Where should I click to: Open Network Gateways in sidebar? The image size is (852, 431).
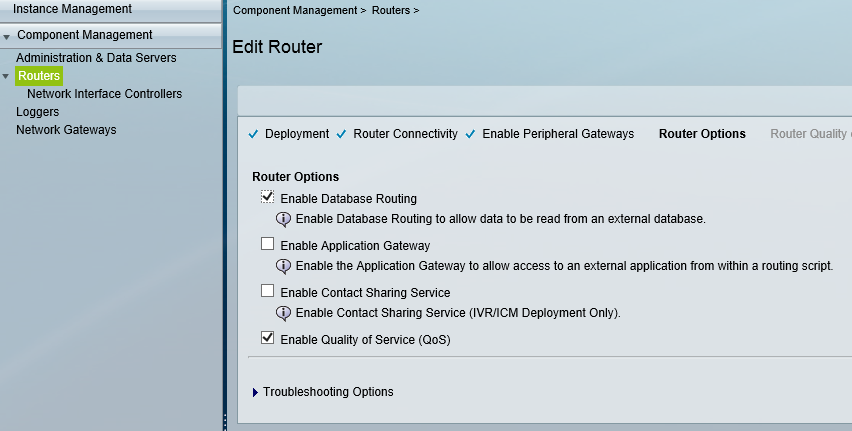pos(66,130)
